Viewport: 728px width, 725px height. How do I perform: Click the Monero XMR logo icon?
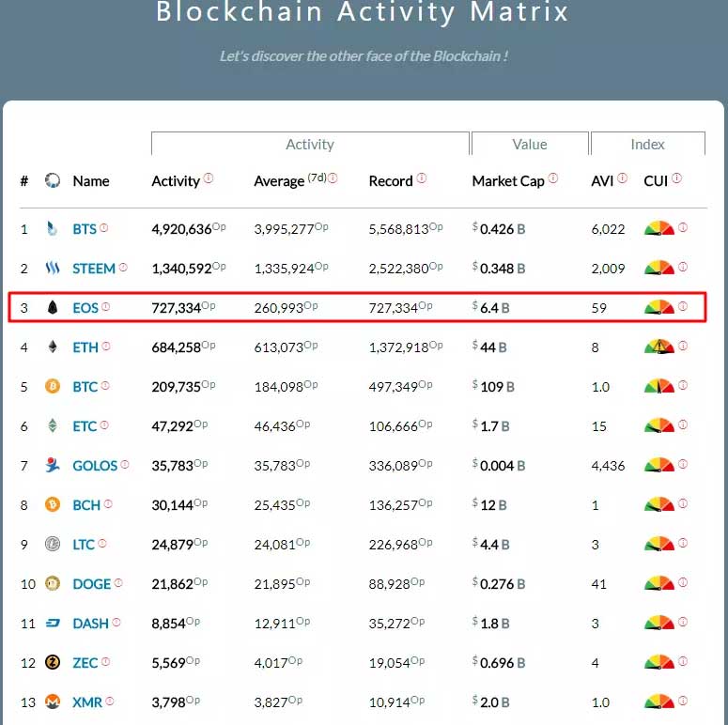tap(53, 702)
